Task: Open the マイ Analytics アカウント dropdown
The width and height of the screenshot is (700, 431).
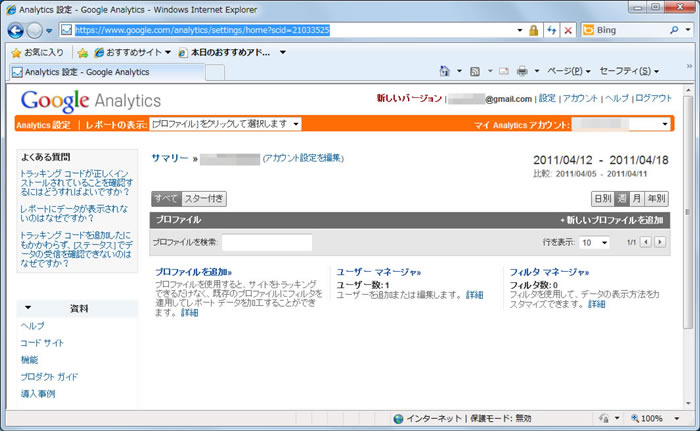Action: pos(621,124)
